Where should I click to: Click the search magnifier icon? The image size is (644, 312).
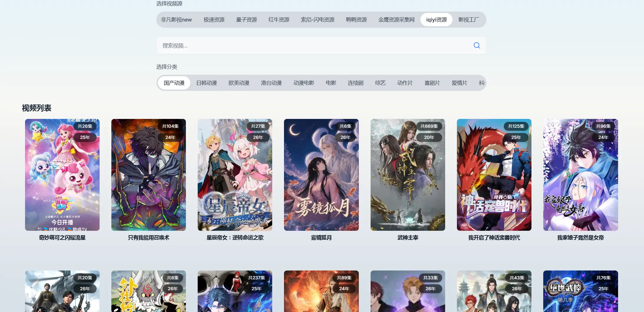coord(477,45)
